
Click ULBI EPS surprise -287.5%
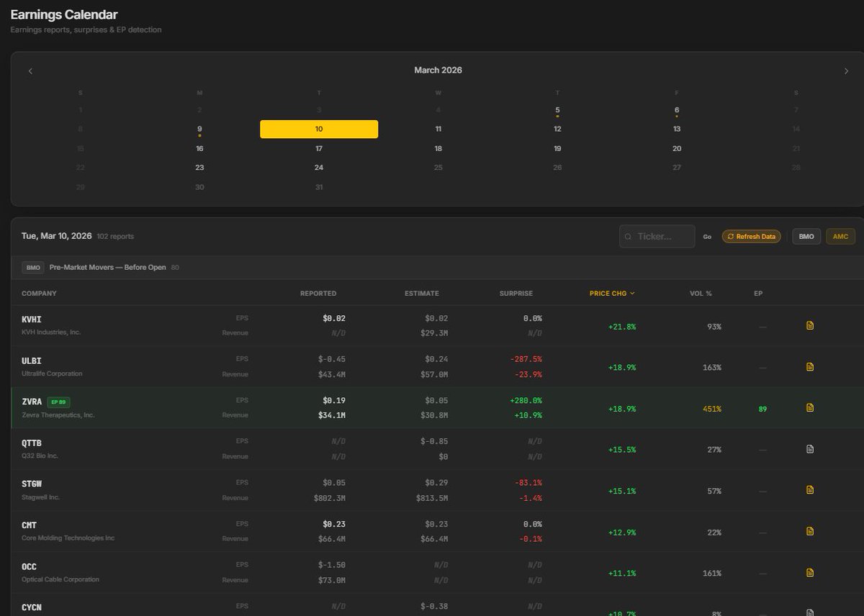point(526,359)
